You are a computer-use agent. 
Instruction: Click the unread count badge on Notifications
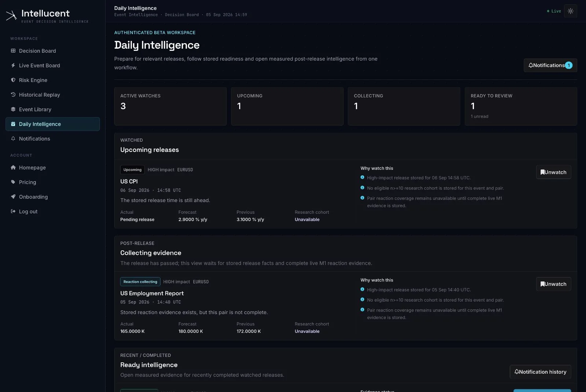click(569, 66)
